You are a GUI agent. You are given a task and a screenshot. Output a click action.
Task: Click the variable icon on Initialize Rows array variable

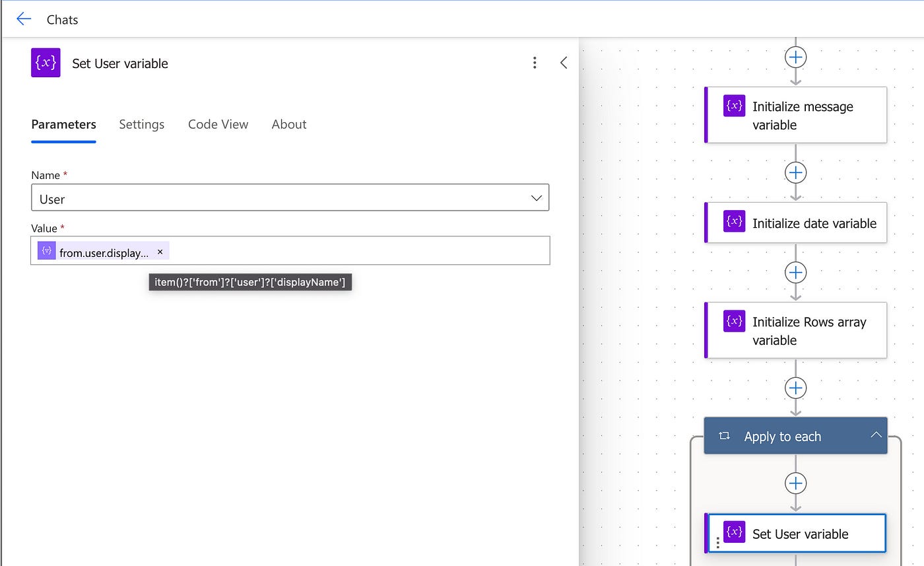[734, 321]
